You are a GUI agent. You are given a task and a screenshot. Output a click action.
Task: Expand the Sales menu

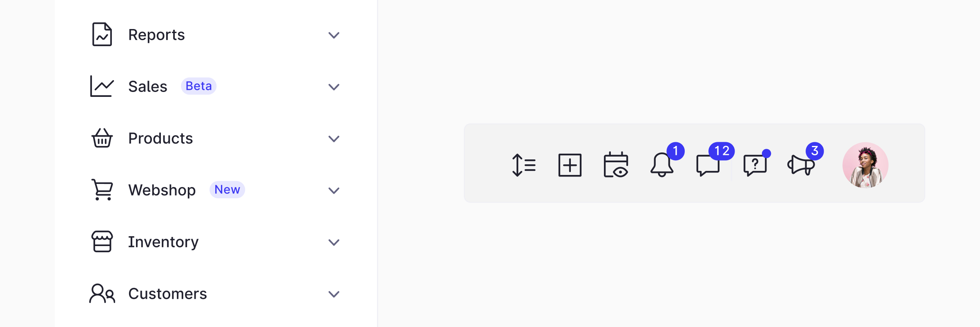click(334, 87)
